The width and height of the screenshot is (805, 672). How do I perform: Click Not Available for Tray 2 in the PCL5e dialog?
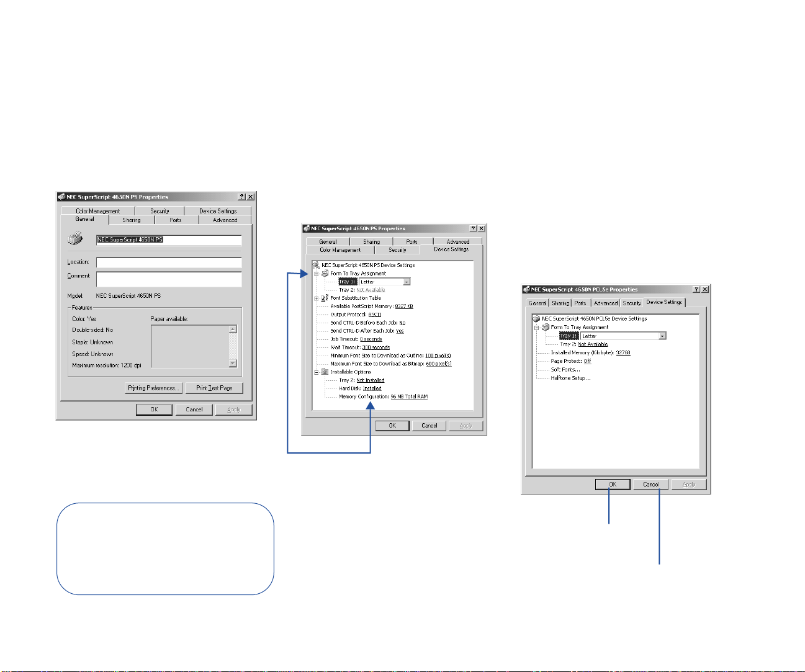[x=593, y=344]
